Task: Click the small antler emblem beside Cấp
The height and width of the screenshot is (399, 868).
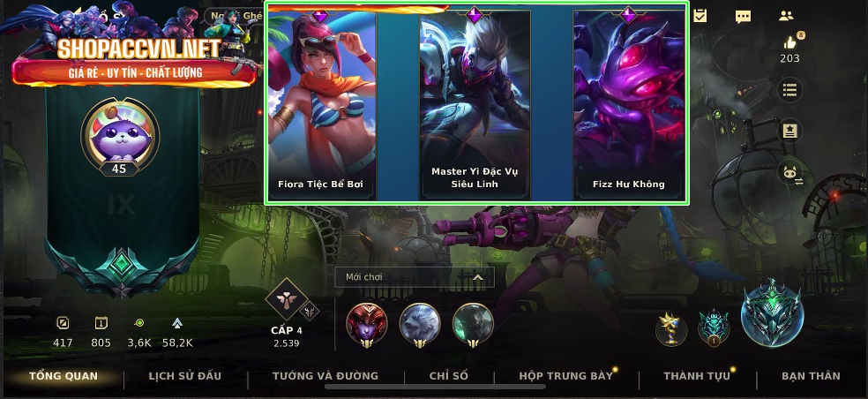Action: [x=311, y=310]
